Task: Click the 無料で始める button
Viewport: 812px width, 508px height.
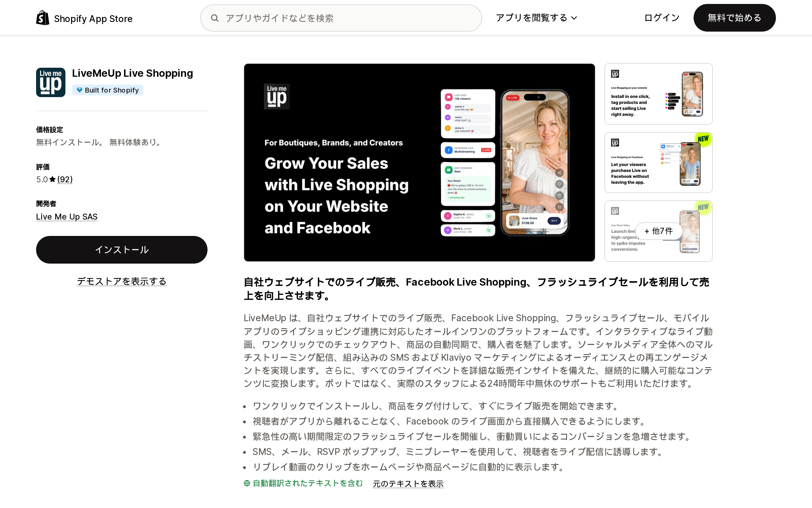Action: point(734,18)
